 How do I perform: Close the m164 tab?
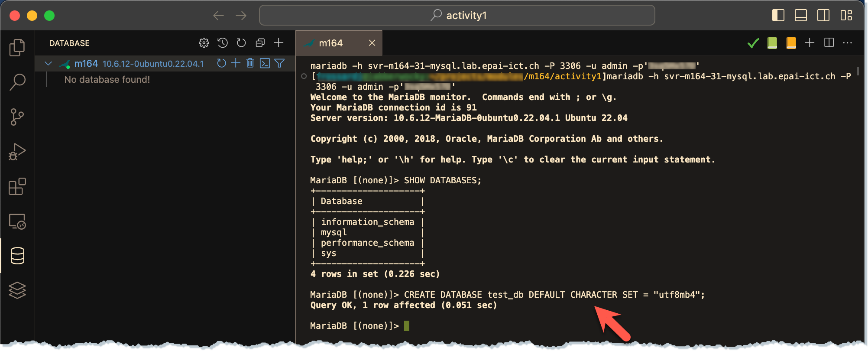pos(372,42)
